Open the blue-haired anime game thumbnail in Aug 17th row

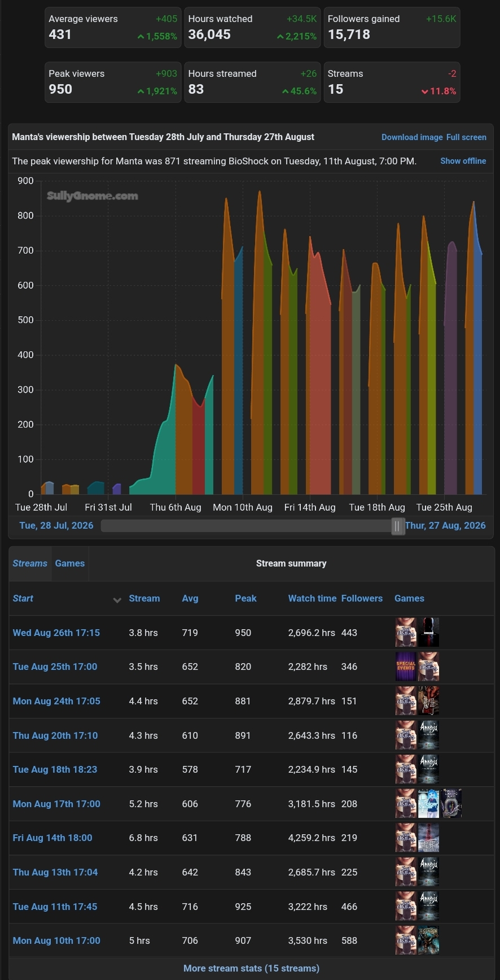click(428, 804)
